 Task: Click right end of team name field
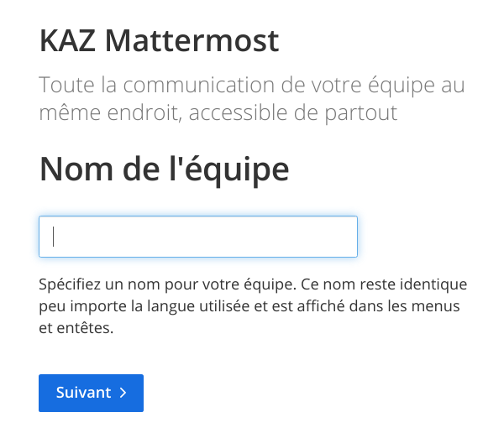[x=346, y=237]
